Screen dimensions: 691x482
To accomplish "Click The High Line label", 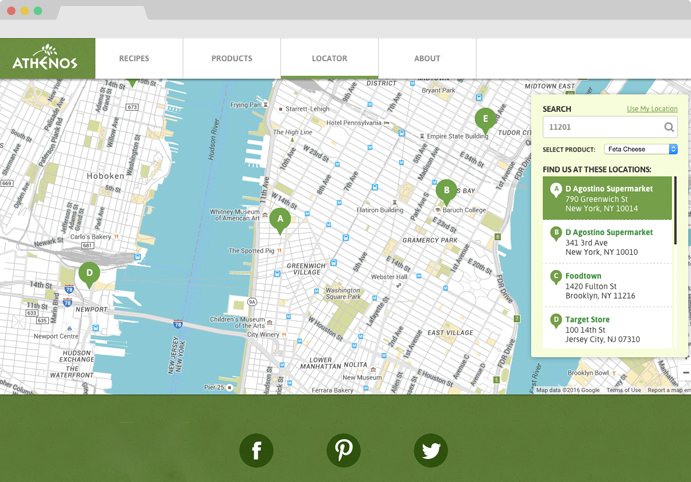I will click(x=292, y=132).
